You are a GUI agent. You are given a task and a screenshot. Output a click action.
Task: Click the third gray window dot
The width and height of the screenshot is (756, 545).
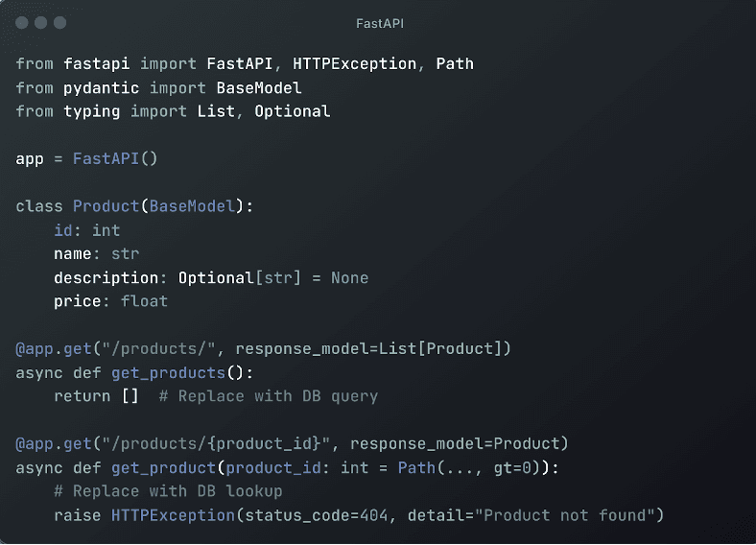59,23
